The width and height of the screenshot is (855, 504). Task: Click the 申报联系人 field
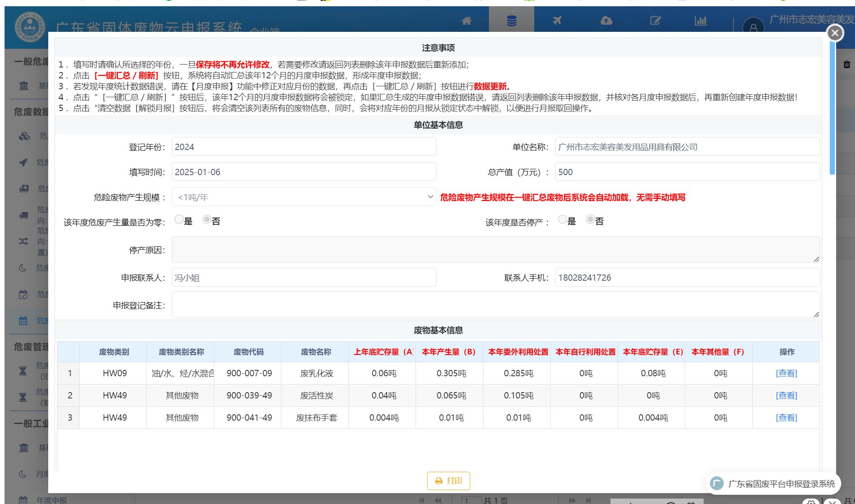(304, 277)
